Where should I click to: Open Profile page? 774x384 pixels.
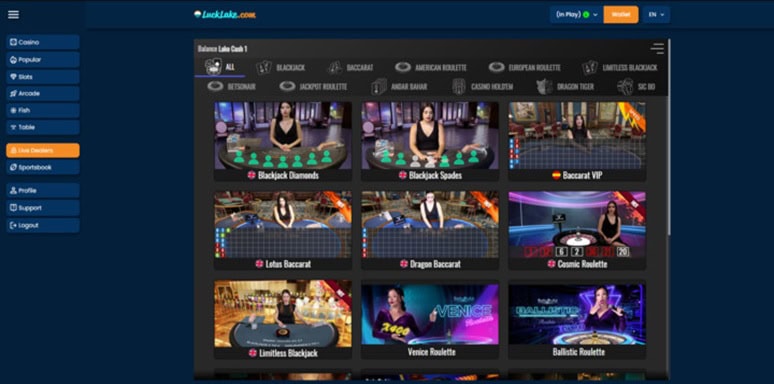pos(42,191)
